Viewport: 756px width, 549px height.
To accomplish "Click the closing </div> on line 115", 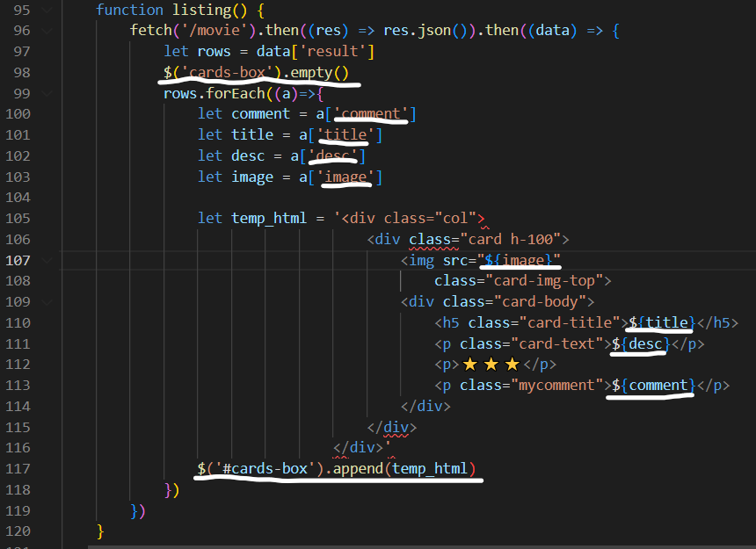I will click(x=392, y=427).
